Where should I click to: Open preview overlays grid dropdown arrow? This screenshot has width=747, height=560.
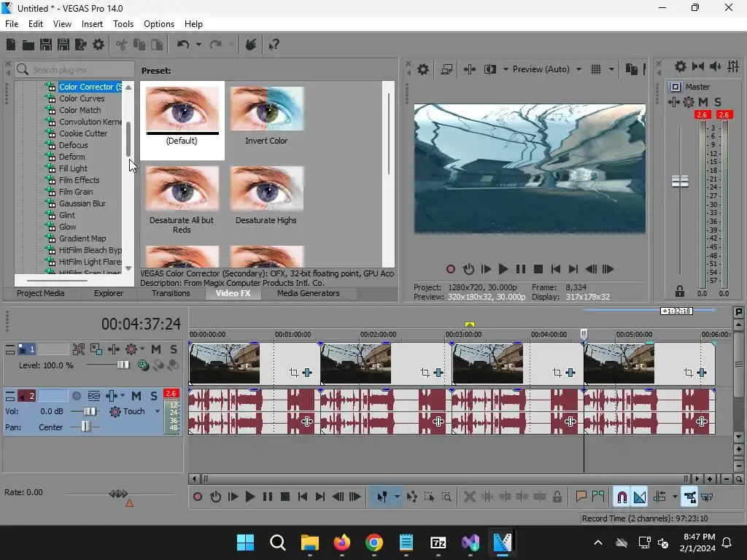(x=612, y=69)
